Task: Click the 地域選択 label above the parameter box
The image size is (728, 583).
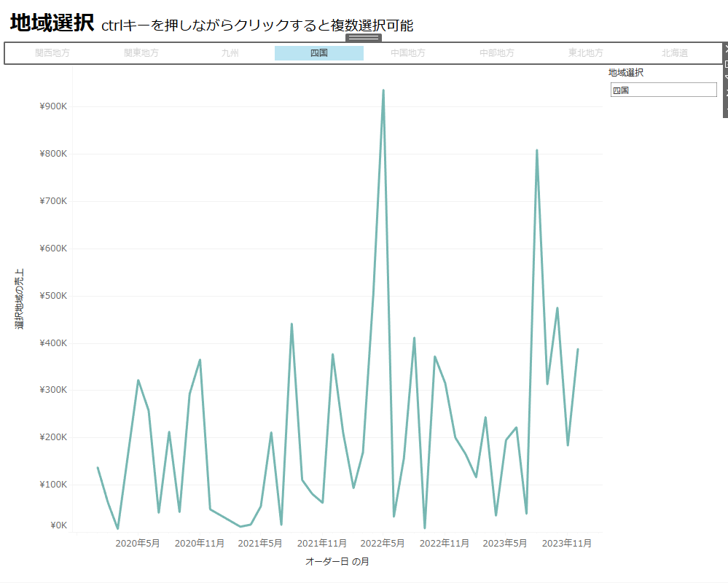Action: 626,73
